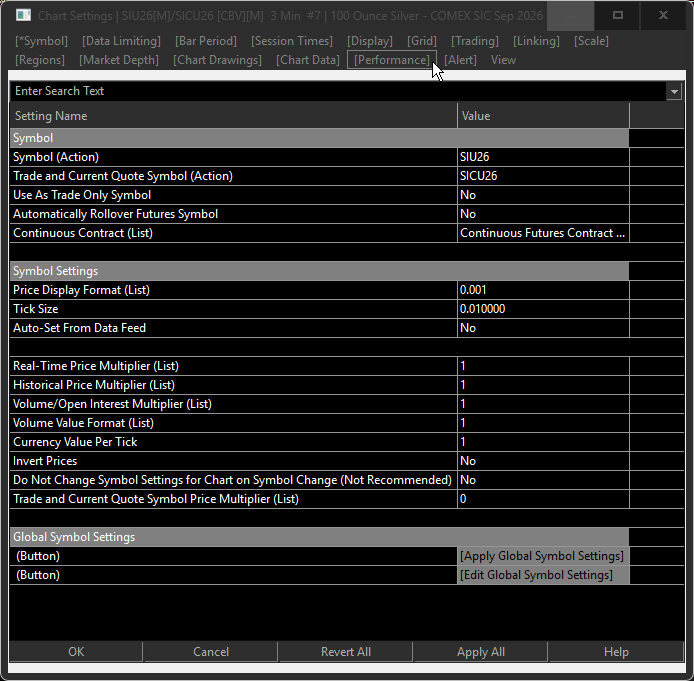The height and width of the screenshot is (681, 694).
Task: Open Real-Time Price Multiplier list value
Action: coord(543,366)
